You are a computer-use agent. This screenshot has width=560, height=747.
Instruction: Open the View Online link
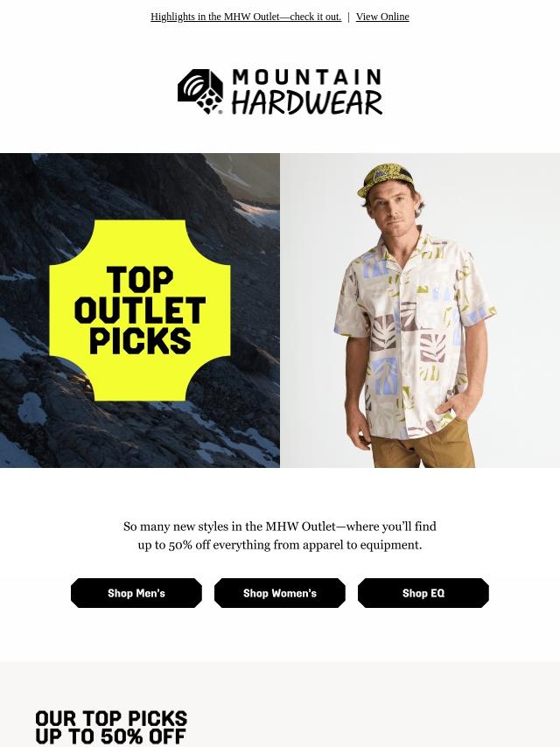pyautogui.click(x=382, y=17)
